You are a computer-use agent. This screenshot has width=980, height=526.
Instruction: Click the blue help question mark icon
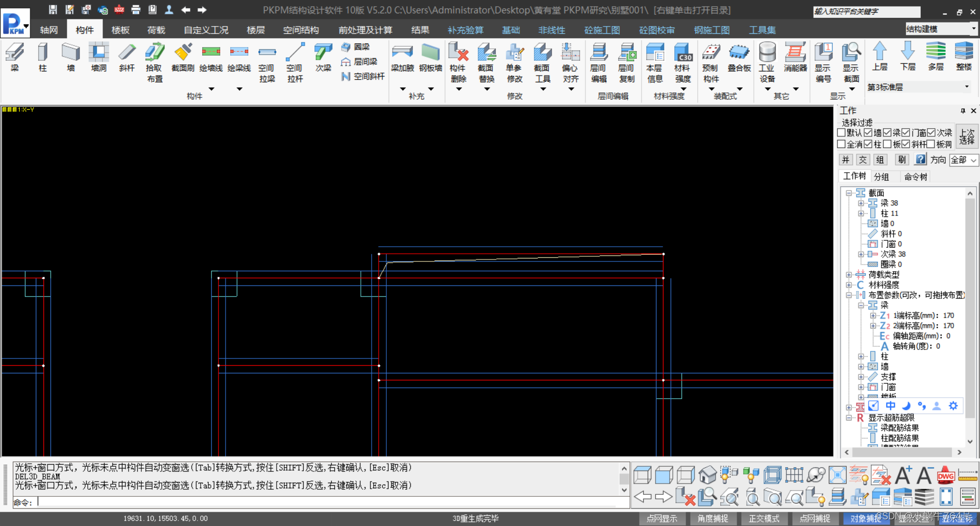920,159
